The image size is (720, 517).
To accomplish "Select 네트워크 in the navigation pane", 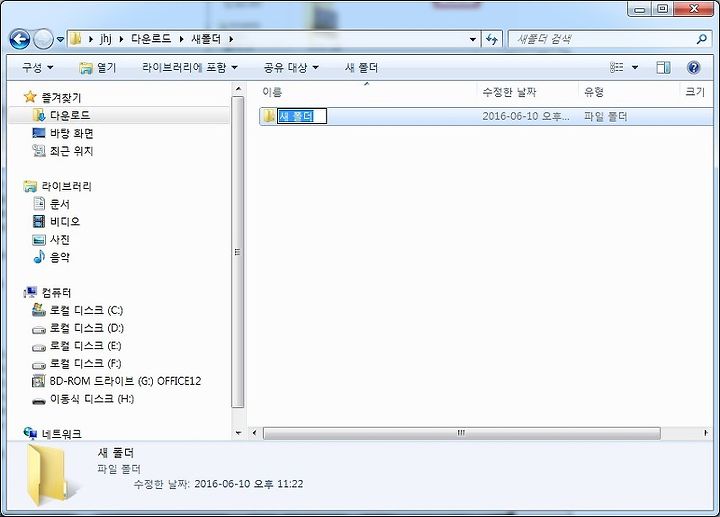I will tap(62, 433).
